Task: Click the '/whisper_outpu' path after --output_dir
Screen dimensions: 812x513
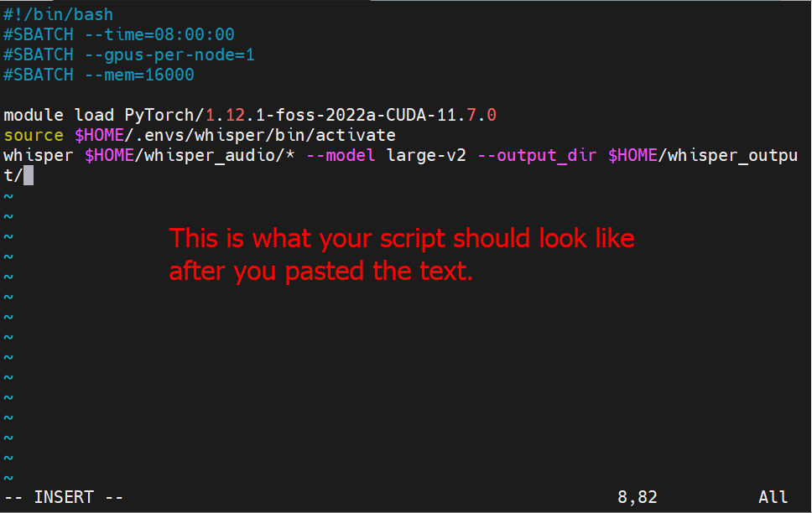Action: [x=727, y=155]
